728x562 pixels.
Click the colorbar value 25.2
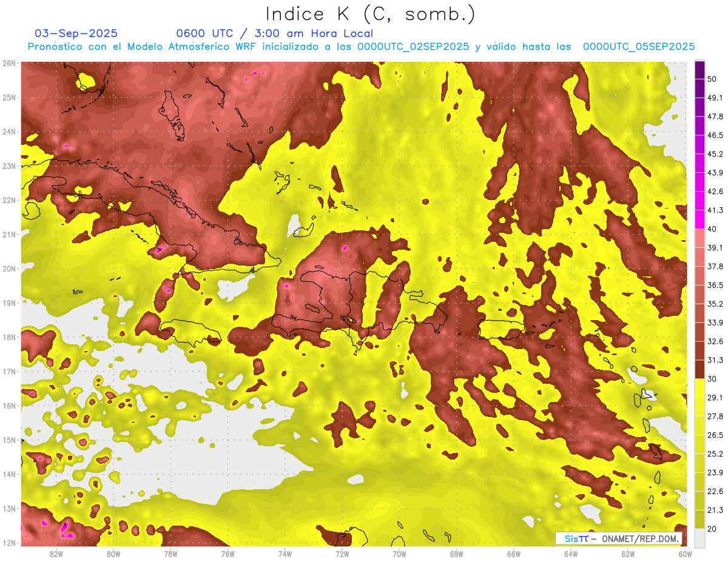tap(715, 453)
